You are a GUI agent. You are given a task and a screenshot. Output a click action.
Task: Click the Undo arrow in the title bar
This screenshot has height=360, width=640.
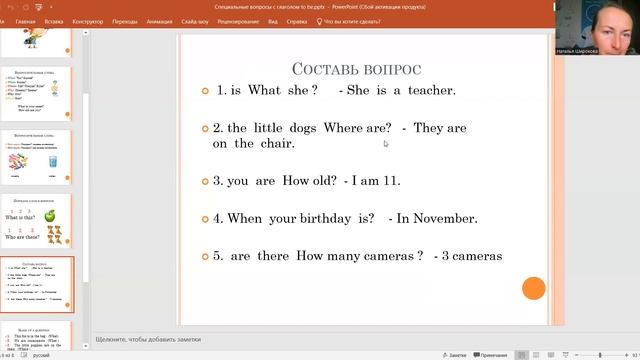coord(11,7)
